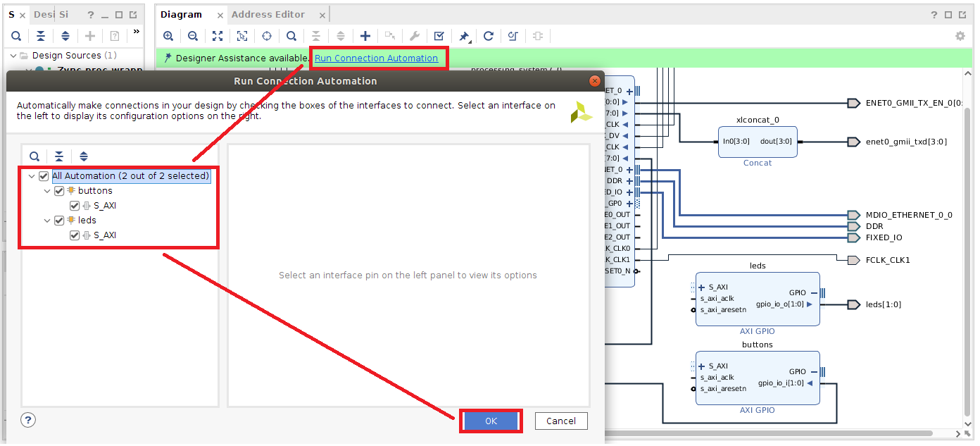Open the Add IP tool
Viewport: 980px width, 446px height.
coord(365,35)
